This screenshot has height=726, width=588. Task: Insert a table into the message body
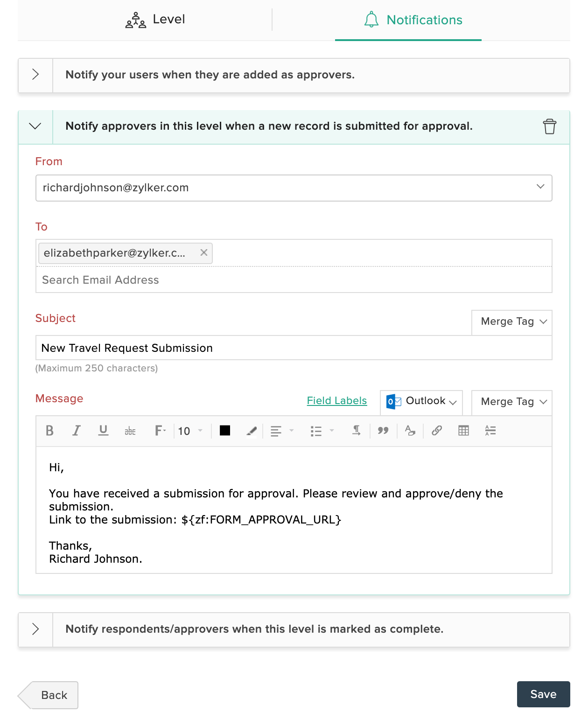(x=463, y=431)
